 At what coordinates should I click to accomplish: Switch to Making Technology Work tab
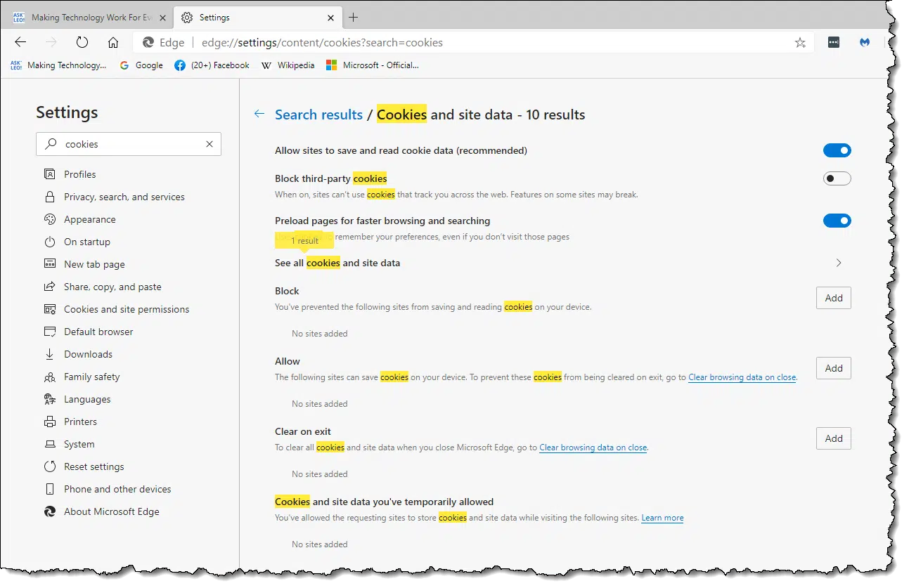(x=84, y=17)
